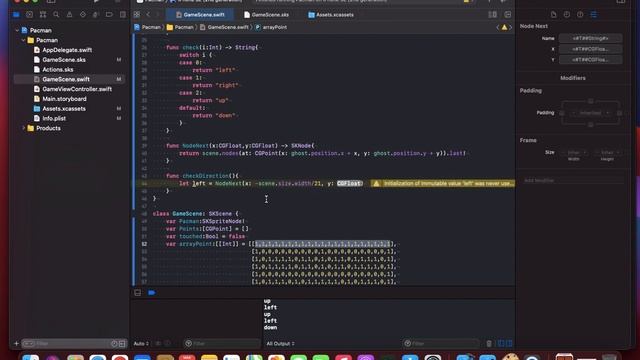The image size is (640, 360).
Task: Toggle console pane button
Action: click(509, 344)
